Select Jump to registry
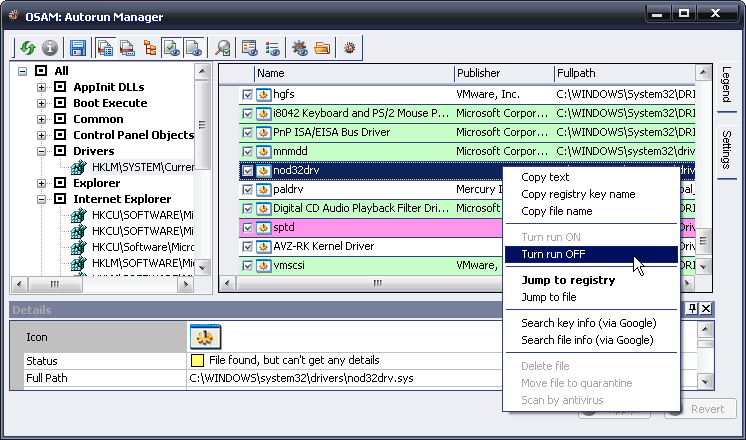 tap(568, 280)
